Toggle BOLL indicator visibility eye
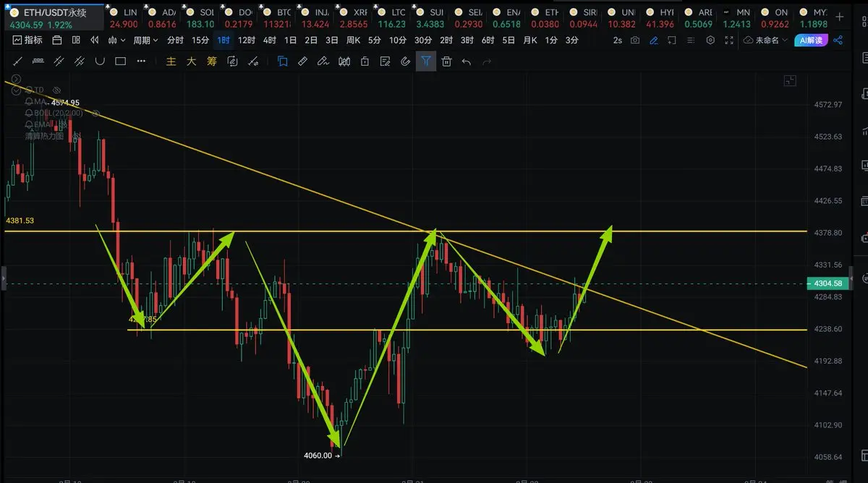This screenshot has width=868, height=483. (94, 113)
